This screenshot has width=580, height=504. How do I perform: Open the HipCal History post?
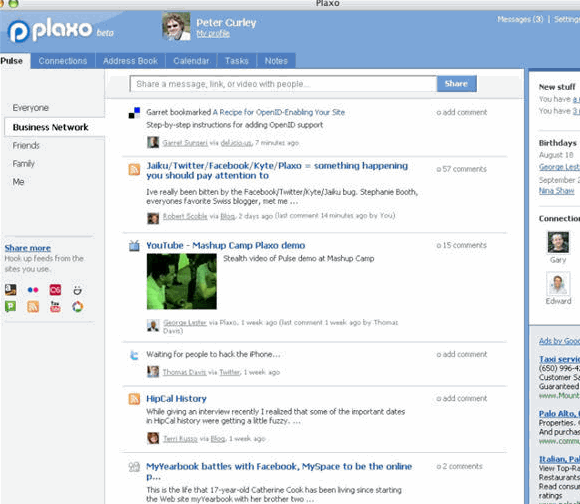tap(176, 399)
